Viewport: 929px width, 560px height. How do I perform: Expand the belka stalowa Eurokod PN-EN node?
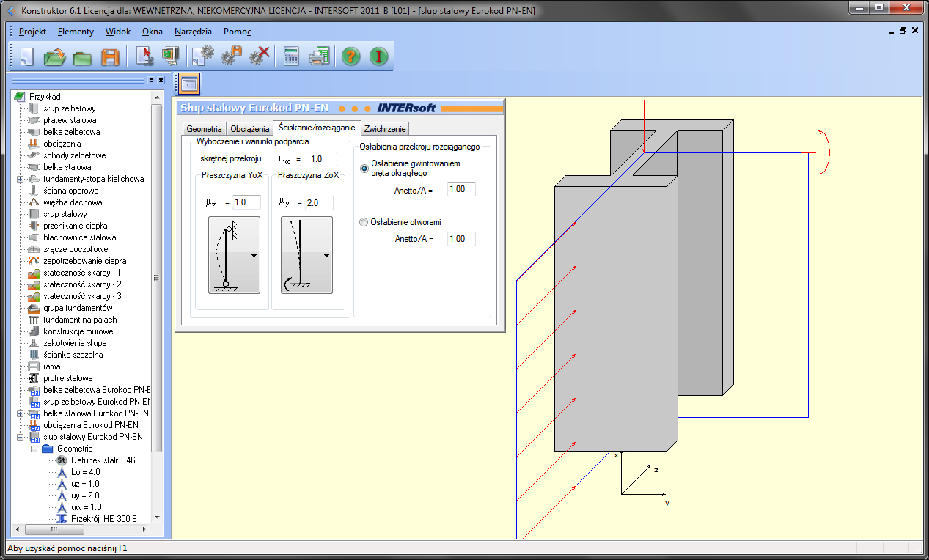click(x=20, y=413)
